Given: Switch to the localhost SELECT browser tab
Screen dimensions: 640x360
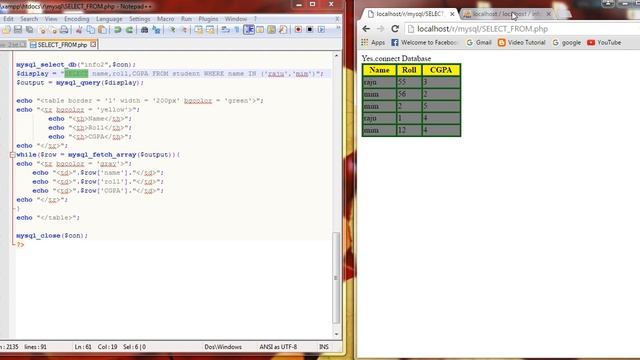Looking at the screenshot, I should (x=409, y=14).
